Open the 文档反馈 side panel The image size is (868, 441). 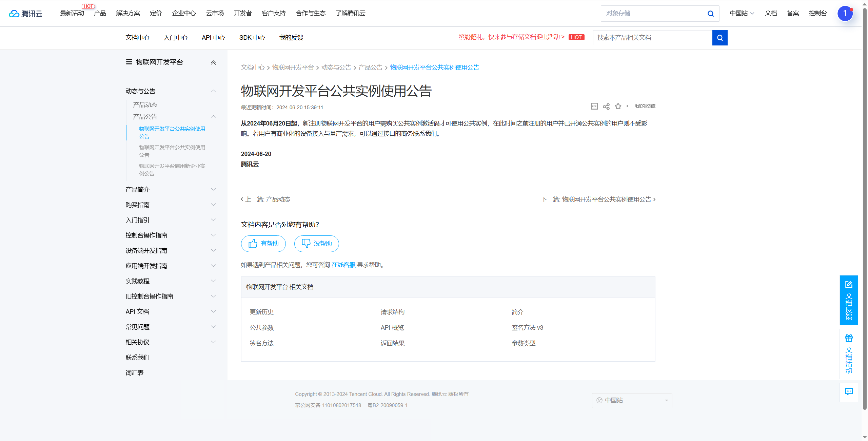849,300
